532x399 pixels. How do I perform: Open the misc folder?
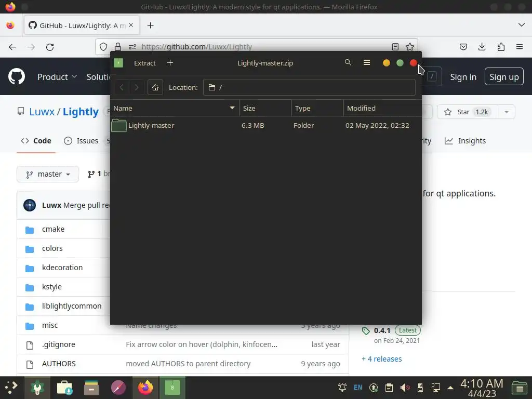coord(50,325)
